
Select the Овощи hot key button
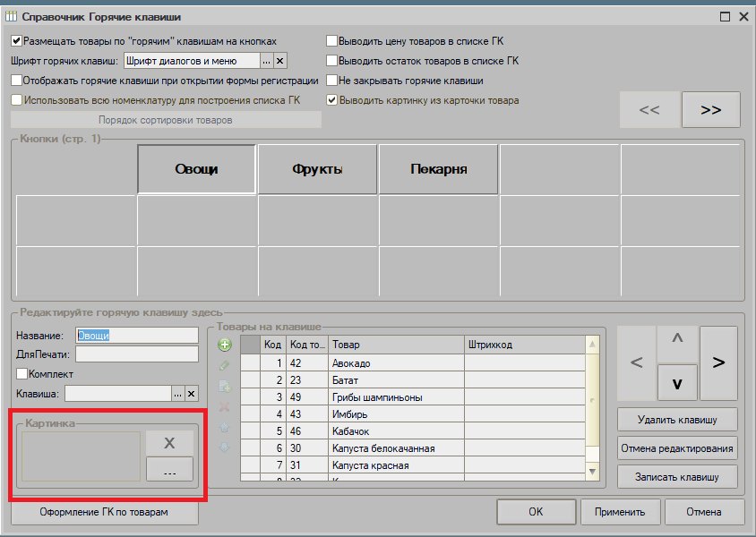click(196, 169)
